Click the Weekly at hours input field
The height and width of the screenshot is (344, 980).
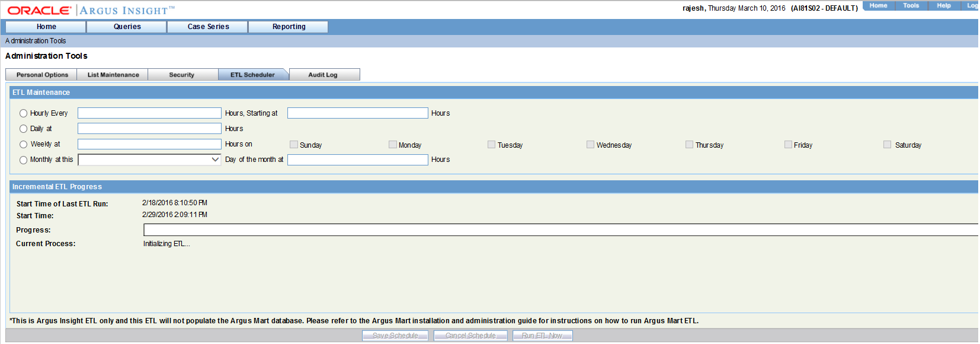(x=149, y=144)
